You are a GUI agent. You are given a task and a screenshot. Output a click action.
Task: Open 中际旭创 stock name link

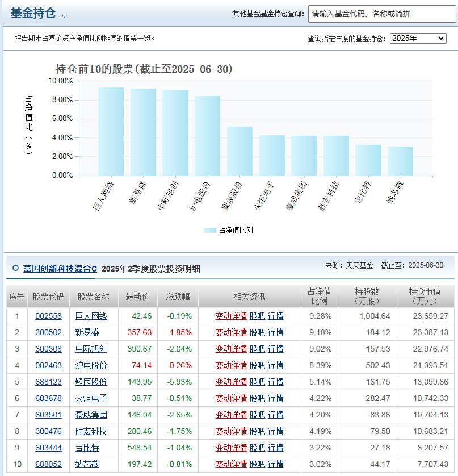[91, 349]
